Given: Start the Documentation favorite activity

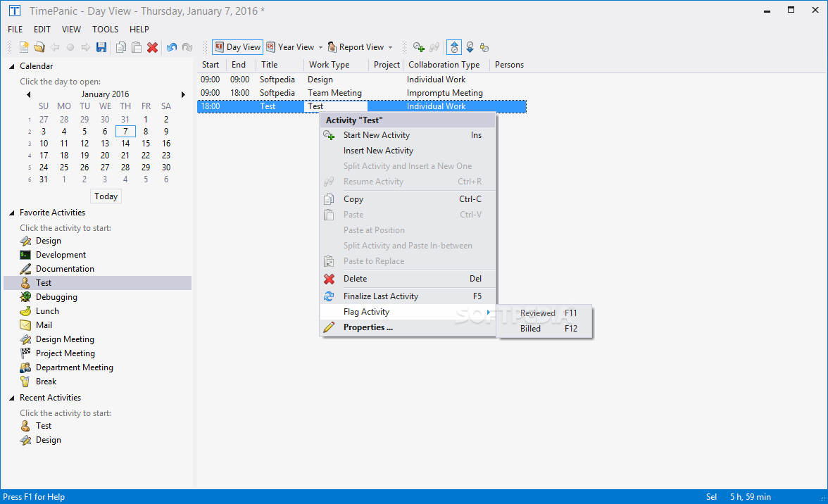Looking at the screenshot, I should pos(65,269).
